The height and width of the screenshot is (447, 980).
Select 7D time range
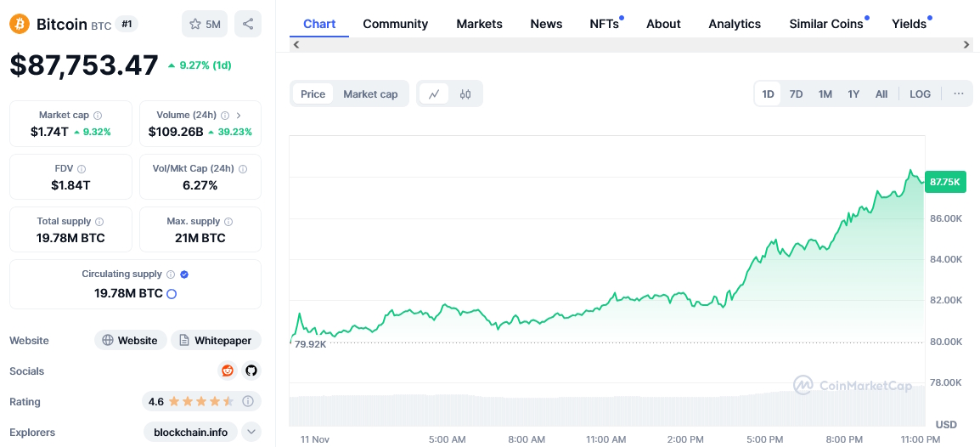(x=797, y=93)
